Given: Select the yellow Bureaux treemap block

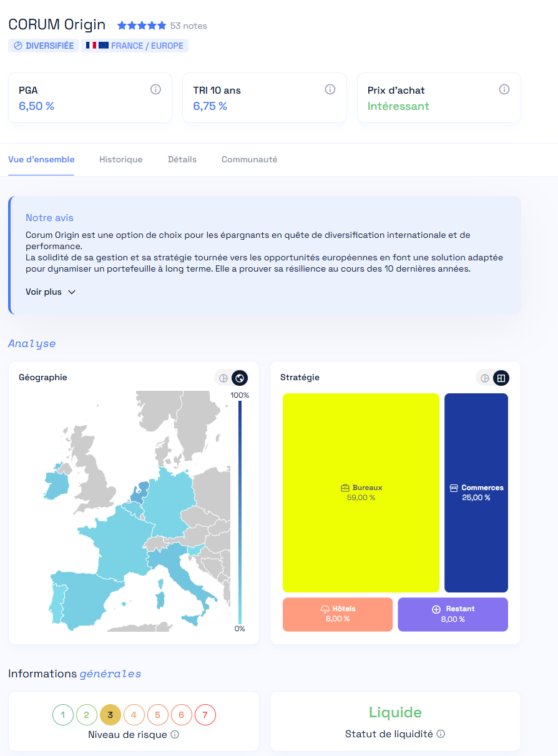Looking at the screenshot, I should (x=361, y=493).
